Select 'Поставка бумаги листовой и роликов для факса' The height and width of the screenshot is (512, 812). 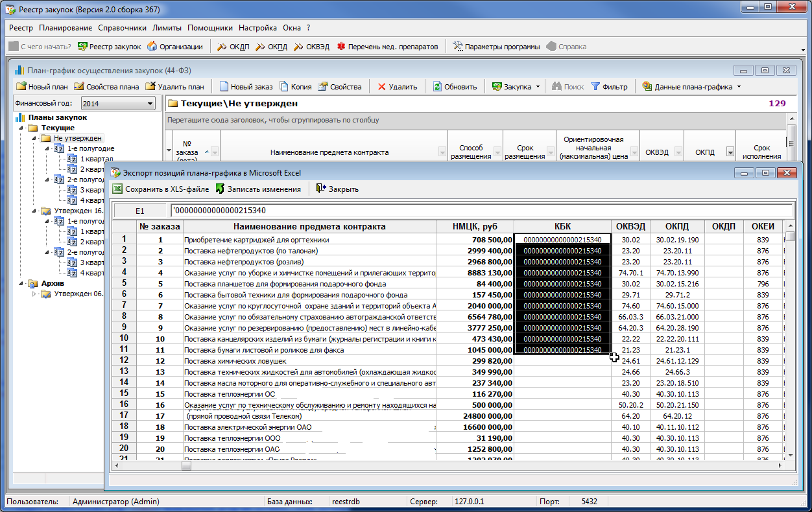pyautogui.click(x=309, y=350)
